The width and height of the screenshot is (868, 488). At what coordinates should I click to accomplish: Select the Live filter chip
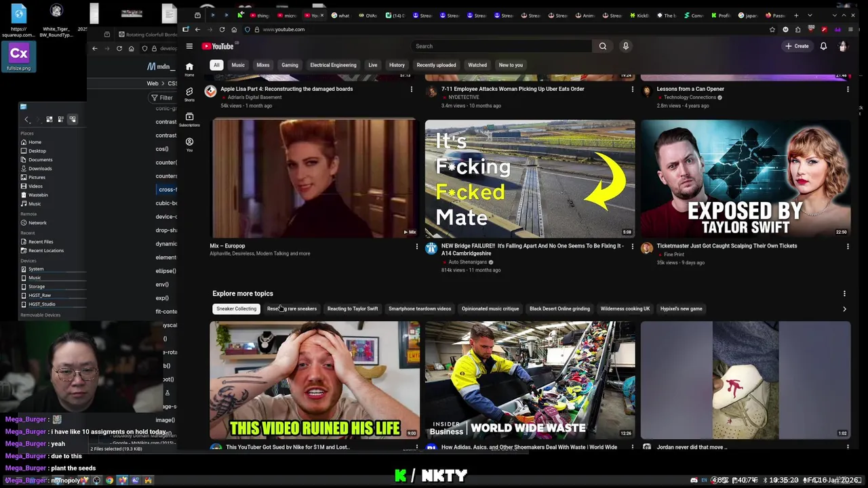(373, 65)
